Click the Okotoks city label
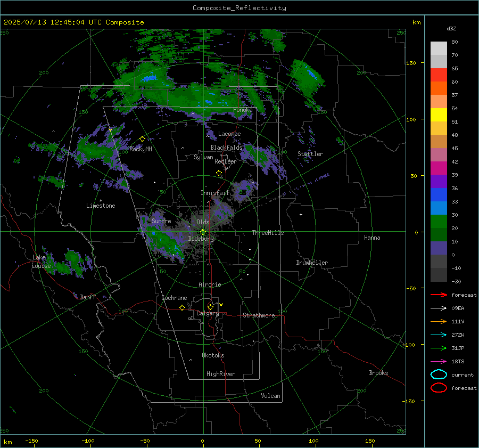 tap(213, 355)
